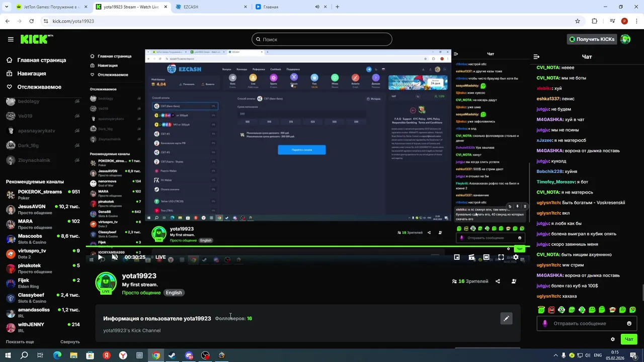The height and width of the screenshot is (362, 644).
Task: Unmute the stream player volume icon
Action: pos(115,257)
